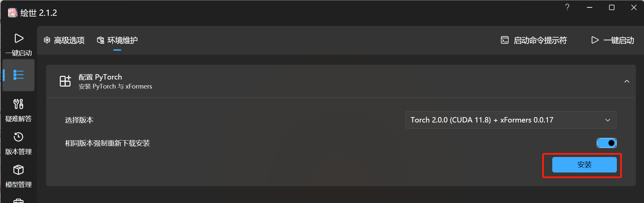Click the question mark help icon
The width and height of the screenshot is (644, 203).
coord(567,7)
